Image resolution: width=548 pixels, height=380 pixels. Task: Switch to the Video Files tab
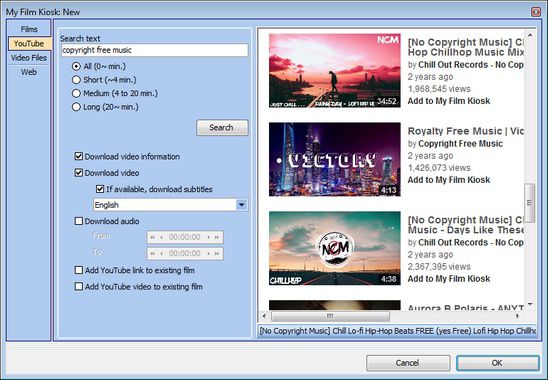pyautogui.click(x=29, y=58)
